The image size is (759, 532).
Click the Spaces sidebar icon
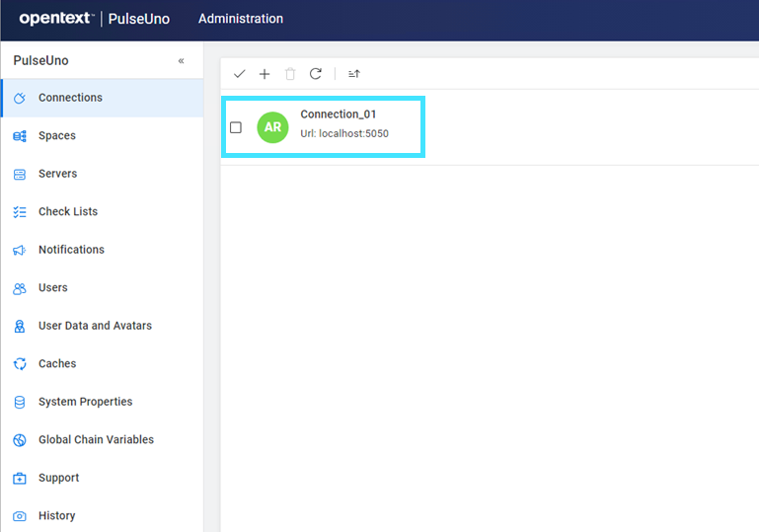coord(20,136)
